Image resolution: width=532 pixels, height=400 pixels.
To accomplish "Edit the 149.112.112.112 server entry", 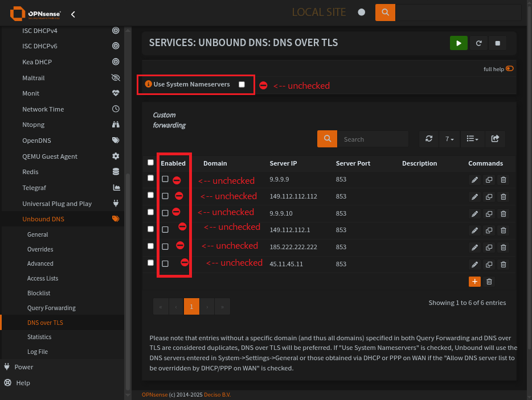I will pos(474,197).
